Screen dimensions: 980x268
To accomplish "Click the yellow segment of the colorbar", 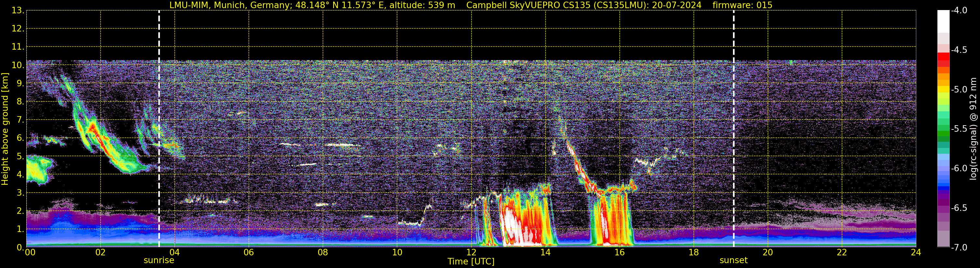I will pos(943,90).
